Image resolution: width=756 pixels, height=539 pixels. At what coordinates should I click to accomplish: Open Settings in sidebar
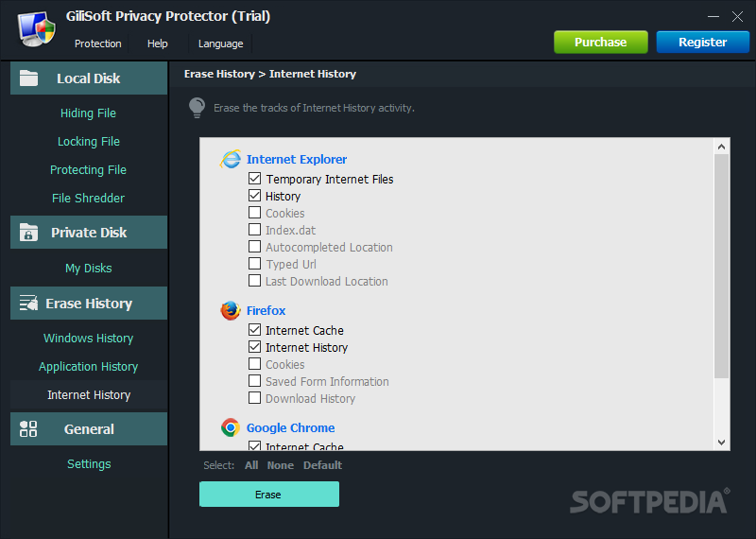point(89,463)
